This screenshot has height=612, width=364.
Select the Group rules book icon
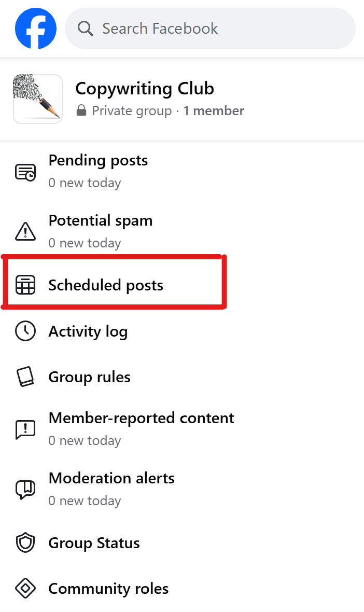point(25,377)
